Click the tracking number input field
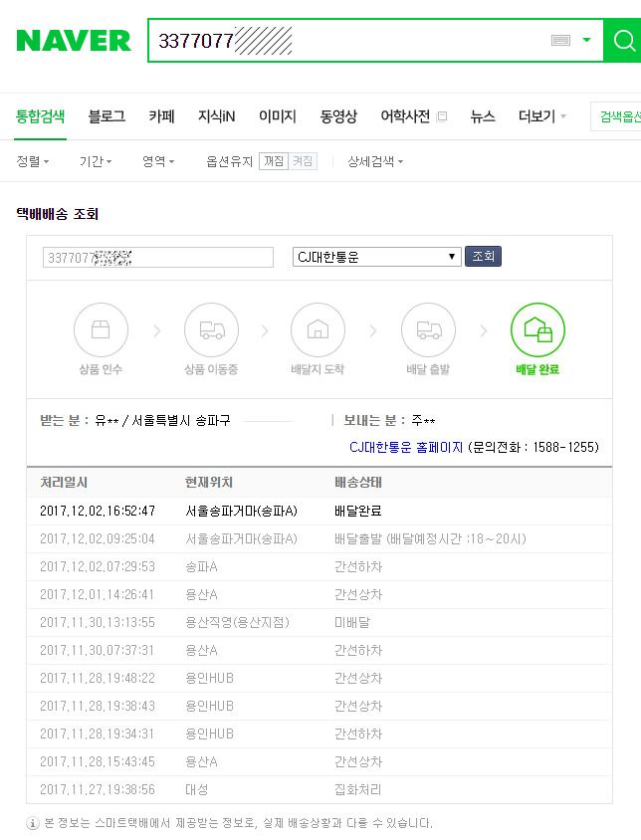This screenshot has height=840, width=641. pyautogui.click(x=158, y=257)
